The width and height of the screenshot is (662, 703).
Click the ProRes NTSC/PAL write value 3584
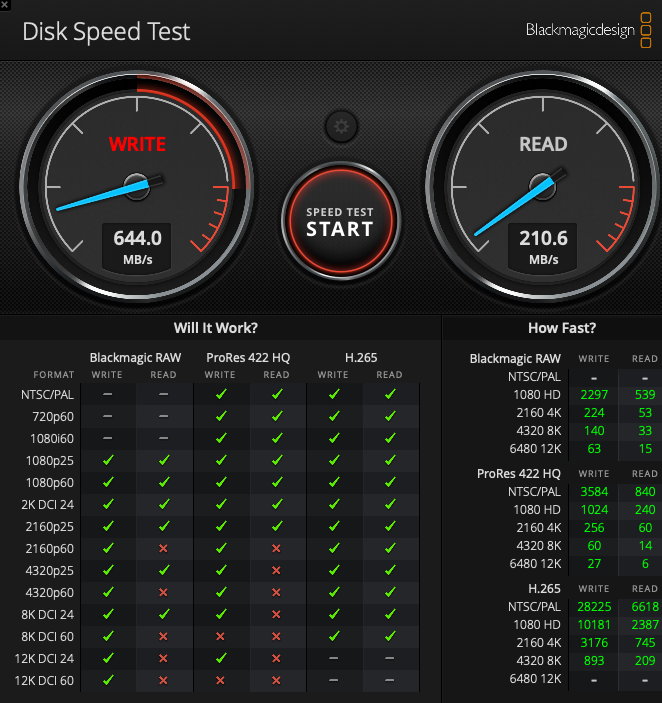[x=594, y=491]
